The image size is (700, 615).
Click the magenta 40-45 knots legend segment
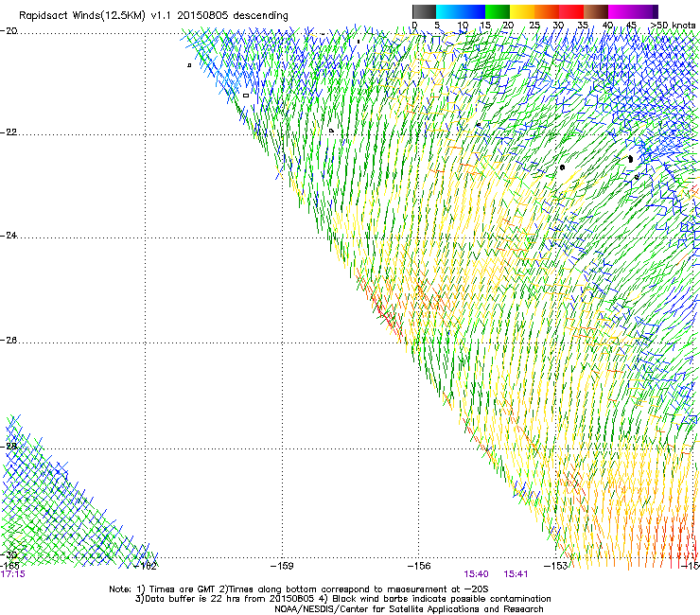tap(621, 11)
